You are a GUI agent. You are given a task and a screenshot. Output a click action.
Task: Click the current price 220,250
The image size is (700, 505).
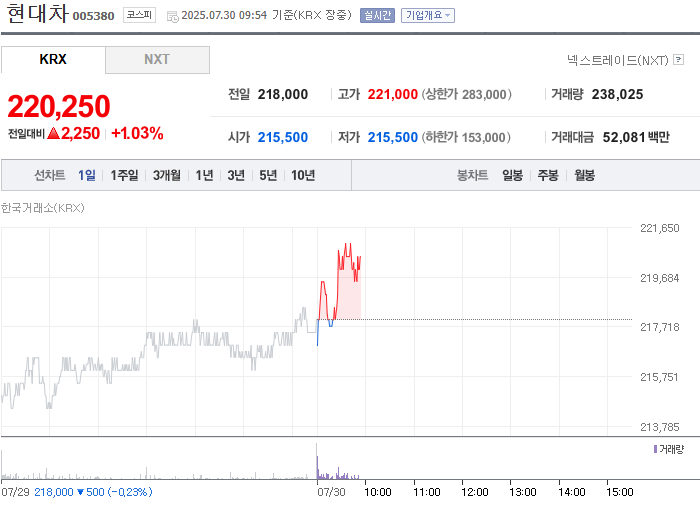tap(58, 106)
